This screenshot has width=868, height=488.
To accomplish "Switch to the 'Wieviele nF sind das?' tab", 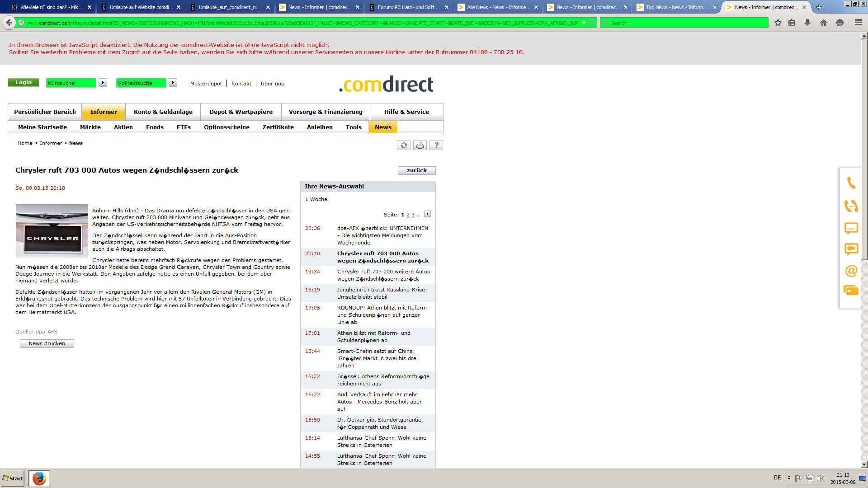I will click(x=51, y=7).
